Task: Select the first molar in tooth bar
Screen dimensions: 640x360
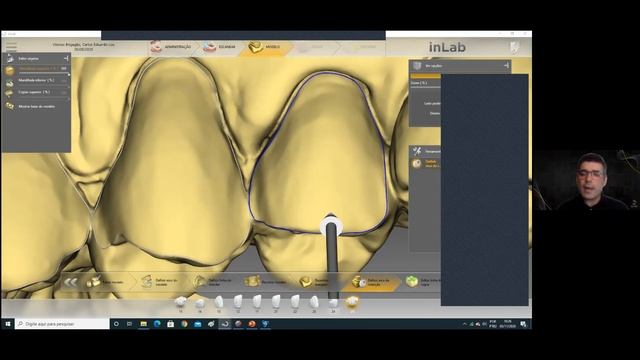Action: pyautogui.click(x=180, y=303)
